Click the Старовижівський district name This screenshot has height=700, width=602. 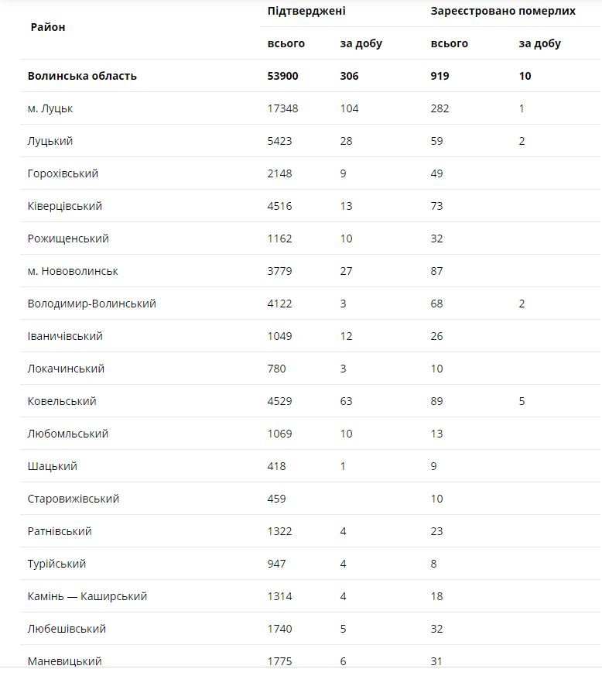[74, 499]
